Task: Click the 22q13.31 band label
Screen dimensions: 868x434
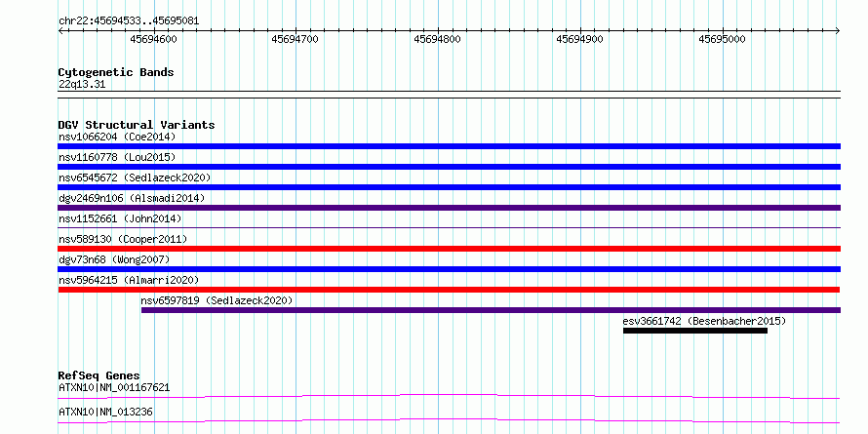Action: 81,85
